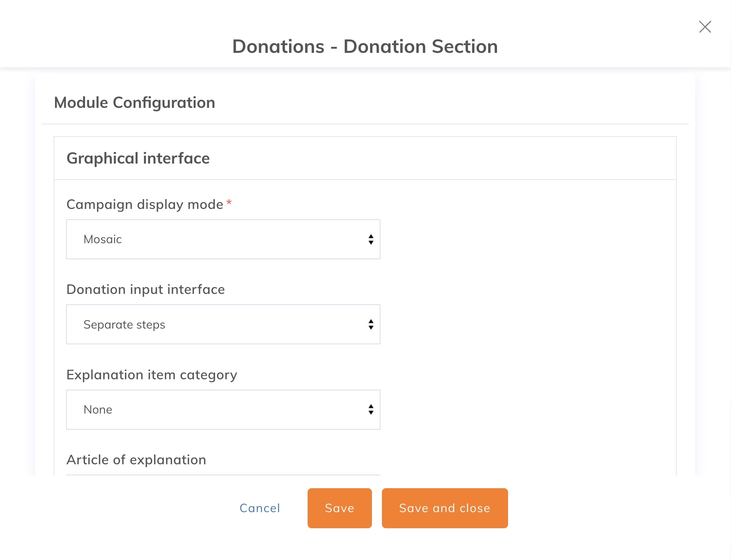Click the Module Configuration heading
Image resolution: width=731 pixels, height=560 pixels.
pos(134,103)
